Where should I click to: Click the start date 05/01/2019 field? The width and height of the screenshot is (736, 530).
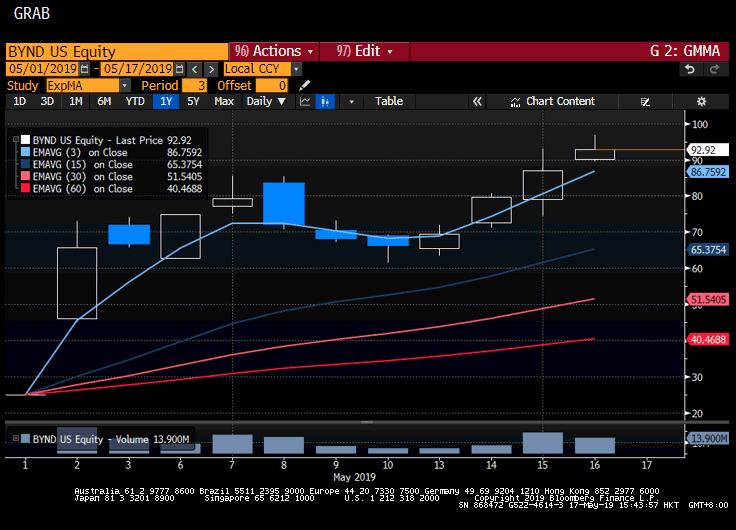pos(43,69)
